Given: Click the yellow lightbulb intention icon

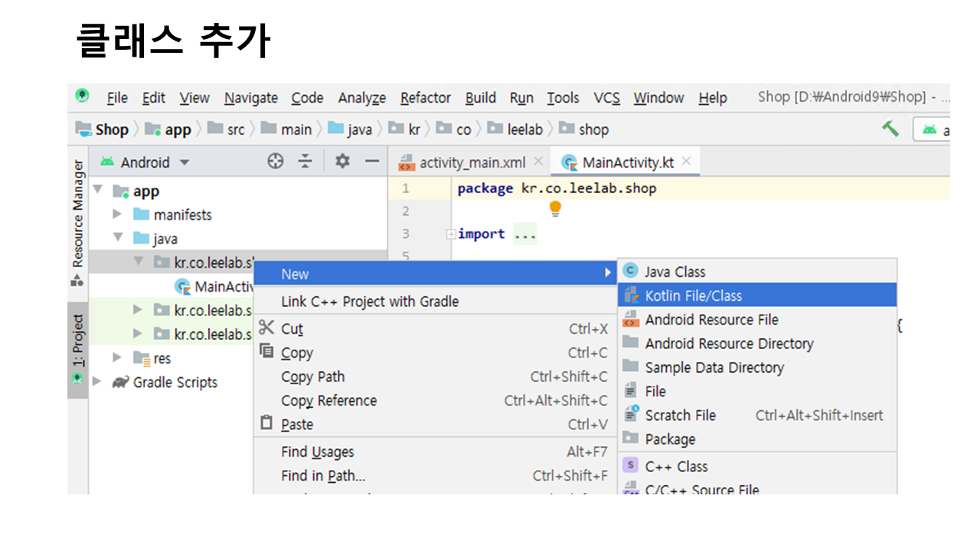Looking at the screenshot, I should (556, 208).
